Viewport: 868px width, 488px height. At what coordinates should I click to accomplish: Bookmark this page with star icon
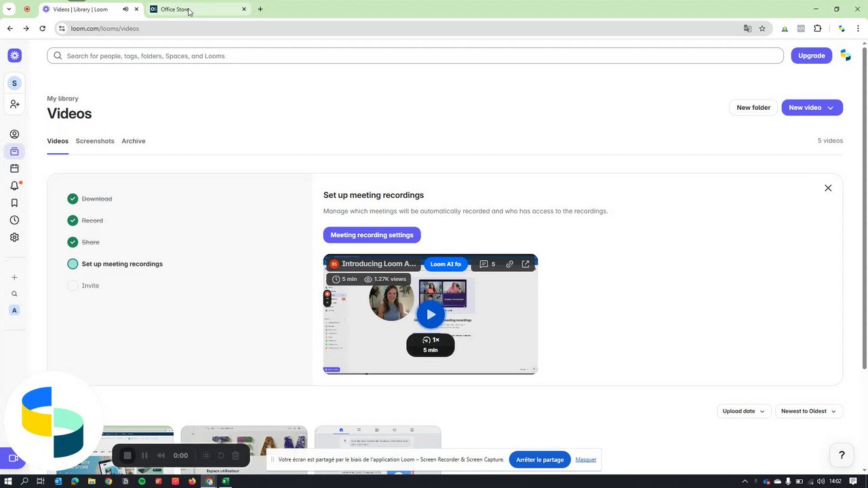click(762, 28)
